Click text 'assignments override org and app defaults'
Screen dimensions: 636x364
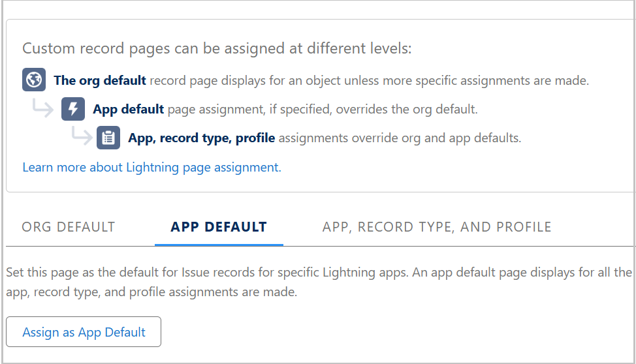click(400, 138)
